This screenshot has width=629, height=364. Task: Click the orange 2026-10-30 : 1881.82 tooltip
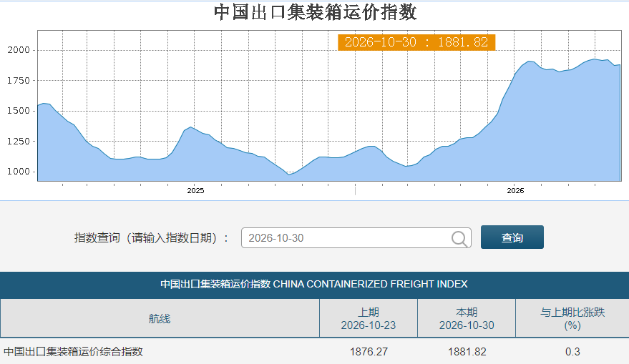[x=416, y=42]
